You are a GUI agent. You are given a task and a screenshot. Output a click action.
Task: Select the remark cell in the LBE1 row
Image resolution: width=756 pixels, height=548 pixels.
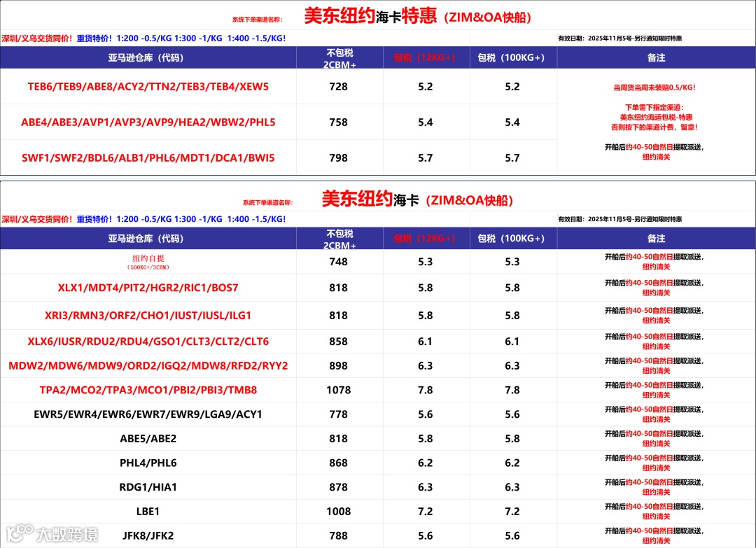654,512
